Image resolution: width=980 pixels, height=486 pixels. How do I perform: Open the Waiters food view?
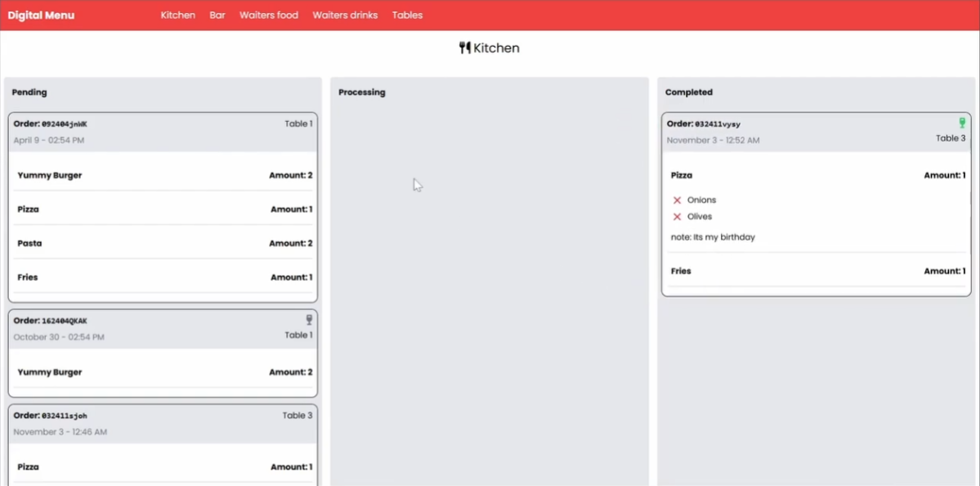[x=269, y=15]
